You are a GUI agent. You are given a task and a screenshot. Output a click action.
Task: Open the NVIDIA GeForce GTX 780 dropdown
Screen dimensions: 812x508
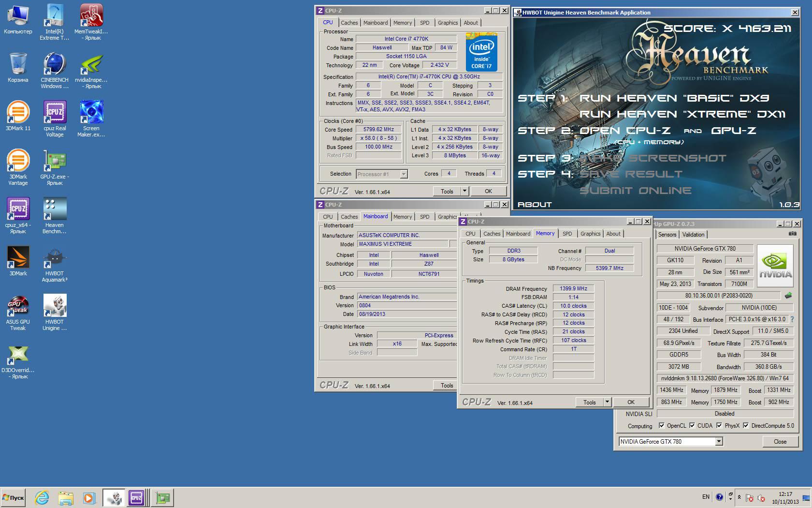pyautogui.click(x=719, y=441)
